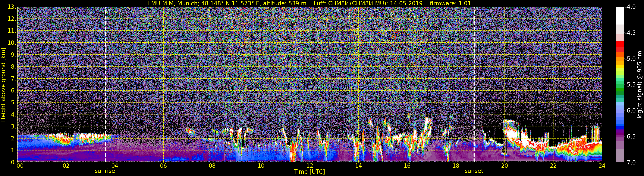The width and height of the screenshot is (644, 176).
Task: Click the "1." height axis tick label
Action: tap(13, 151)
